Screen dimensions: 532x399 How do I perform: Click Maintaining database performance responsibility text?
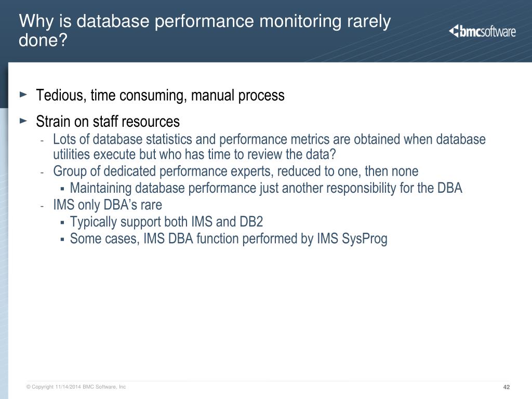coord(266,188)
